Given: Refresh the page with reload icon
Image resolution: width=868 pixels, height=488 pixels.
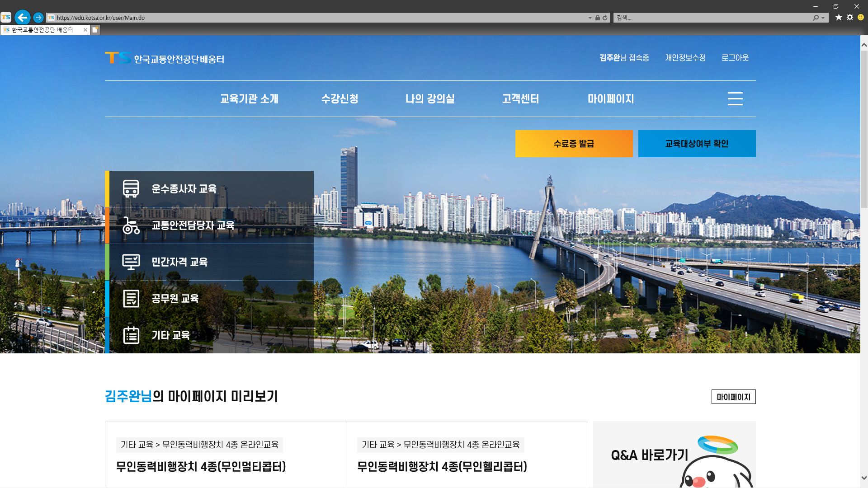Looking at the screenshot, I should pyautogui.click(x=605, y=18).
